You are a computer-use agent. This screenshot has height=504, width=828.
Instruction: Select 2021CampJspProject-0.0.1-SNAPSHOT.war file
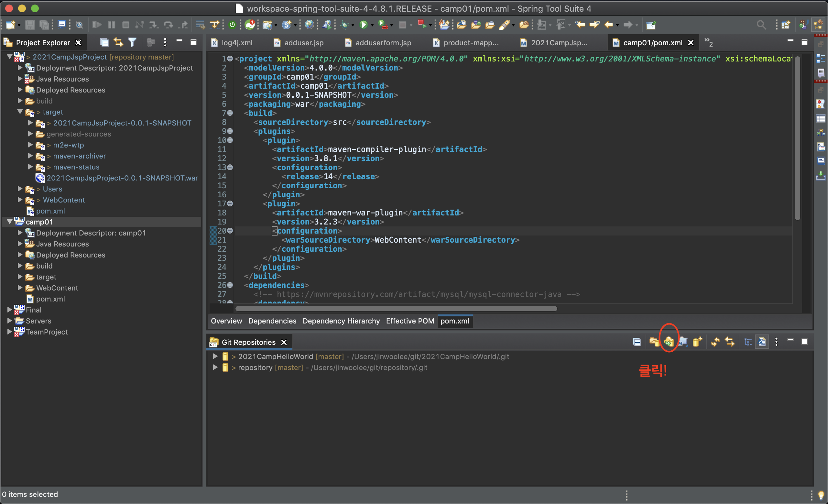[x=122, y=178]
